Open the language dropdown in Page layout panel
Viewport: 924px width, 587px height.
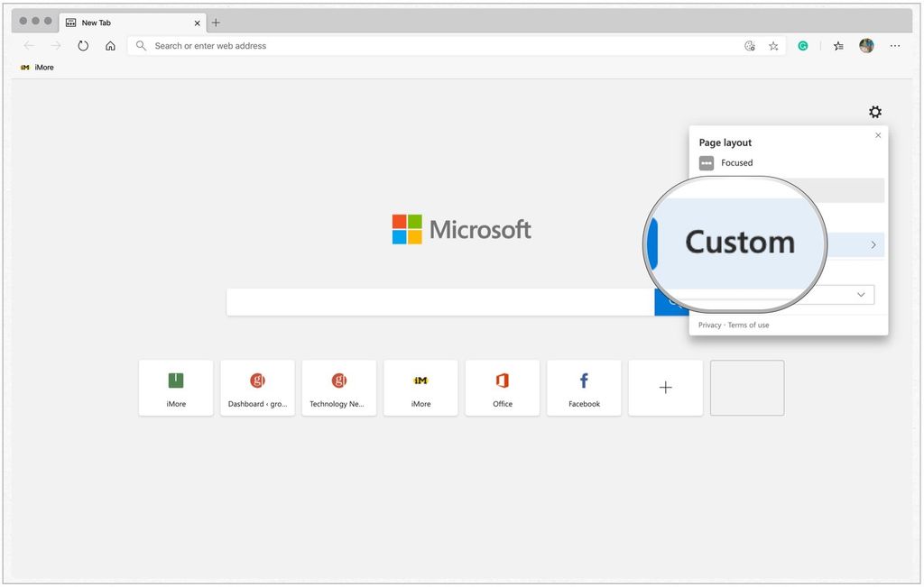859,294
